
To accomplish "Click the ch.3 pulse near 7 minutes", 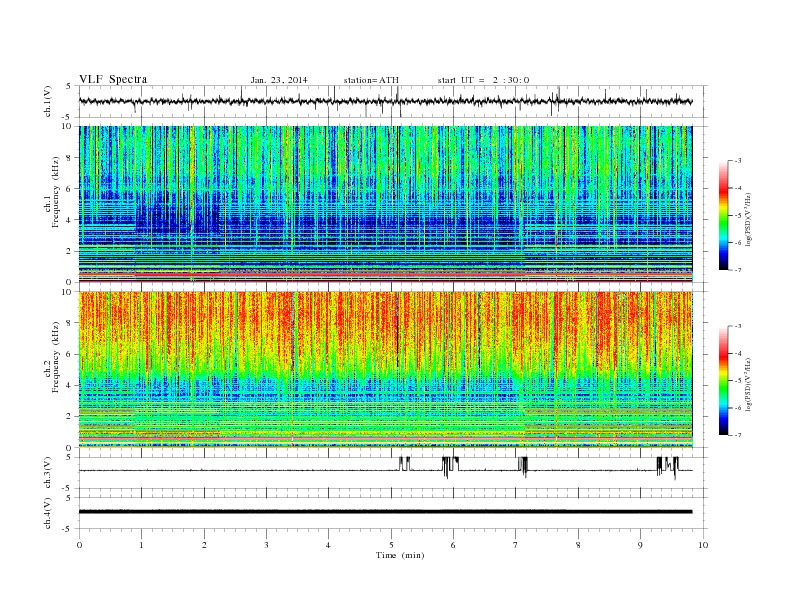I will click(x=523, y=466).
